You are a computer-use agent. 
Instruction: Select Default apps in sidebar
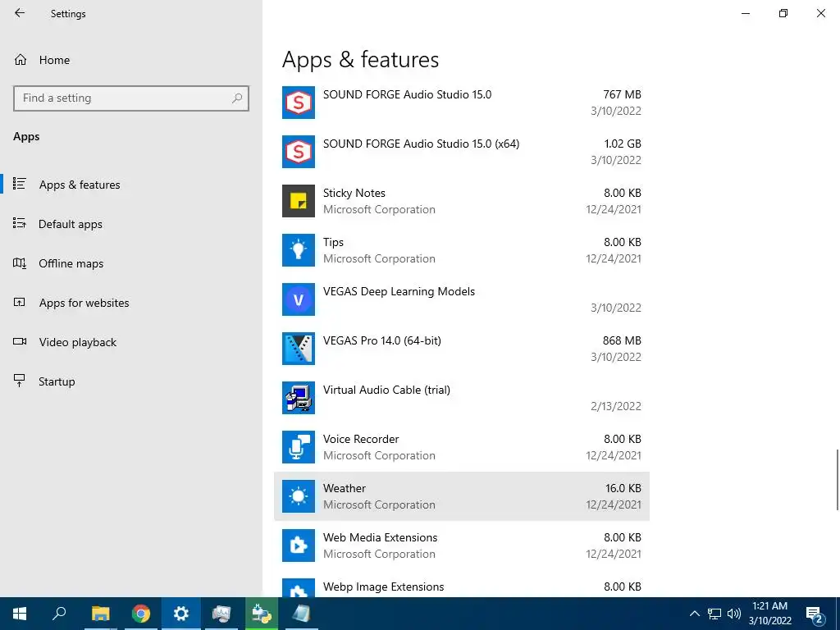point(71,224)
